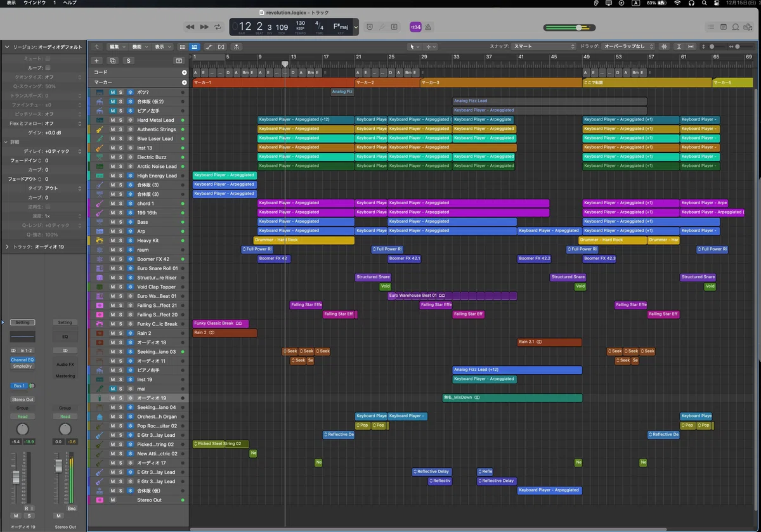Screen dimensions: 761x532
Task: Click the catch playhead icon beside the S button
Action: tap(179, 60)
